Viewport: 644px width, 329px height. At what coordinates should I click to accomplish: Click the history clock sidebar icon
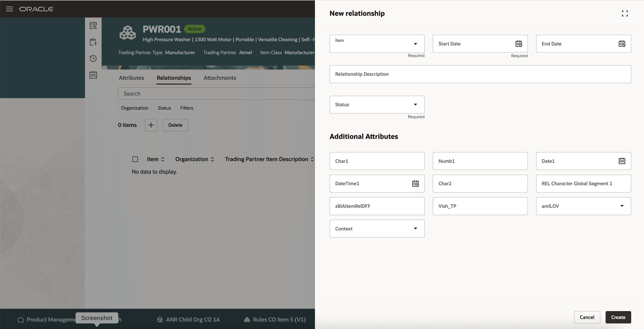pyautogui.click(x=93, y=58)
